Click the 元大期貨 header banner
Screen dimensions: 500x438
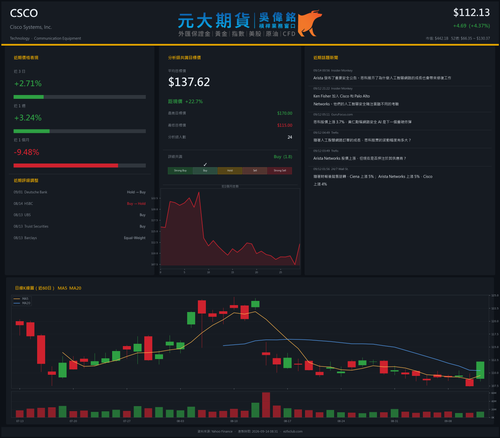tap(250, 23)
